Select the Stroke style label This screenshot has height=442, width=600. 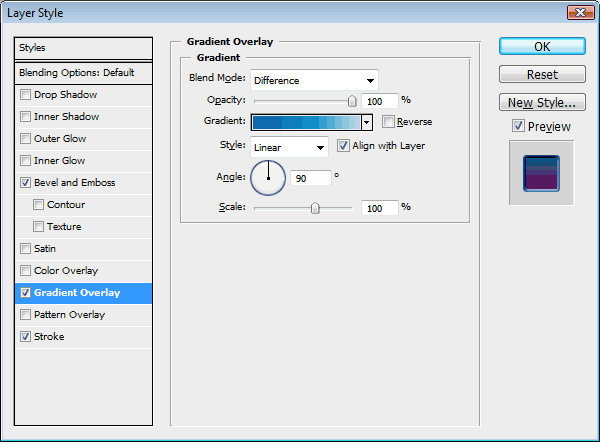point(49,337)
